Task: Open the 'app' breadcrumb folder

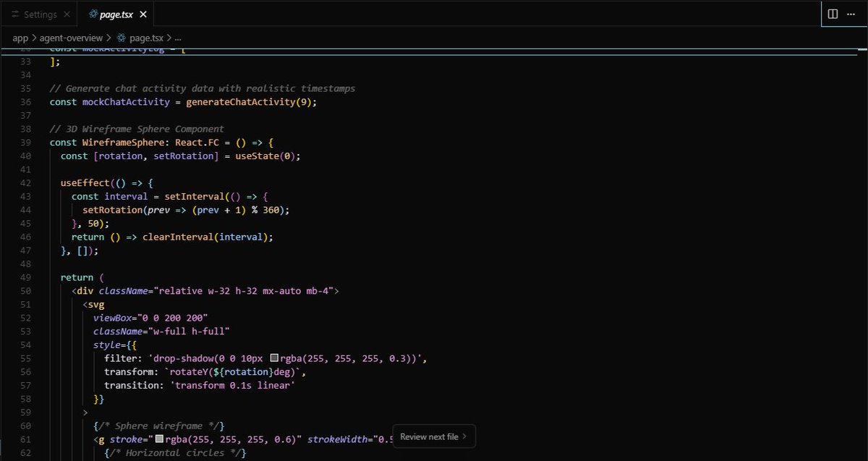Action: (20, 37)
